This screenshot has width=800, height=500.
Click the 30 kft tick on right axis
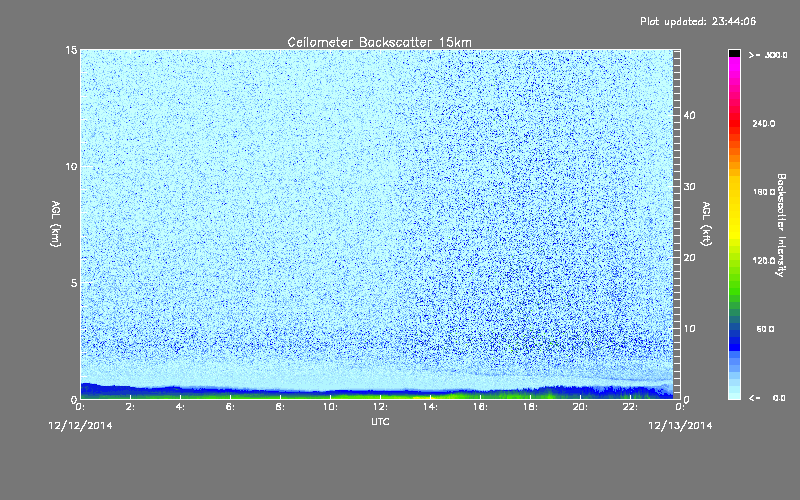689,187
